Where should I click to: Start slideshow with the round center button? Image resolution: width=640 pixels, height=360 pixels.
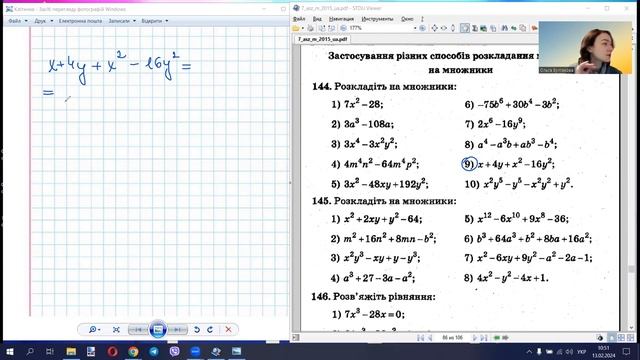coord(158,329)
